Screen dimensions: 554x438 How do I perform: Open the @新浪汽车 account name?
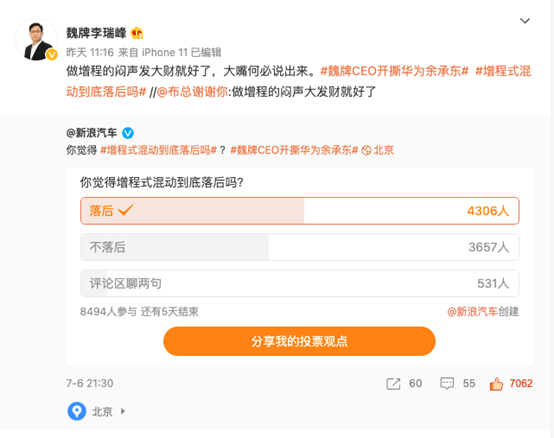(x=92, y=133)
